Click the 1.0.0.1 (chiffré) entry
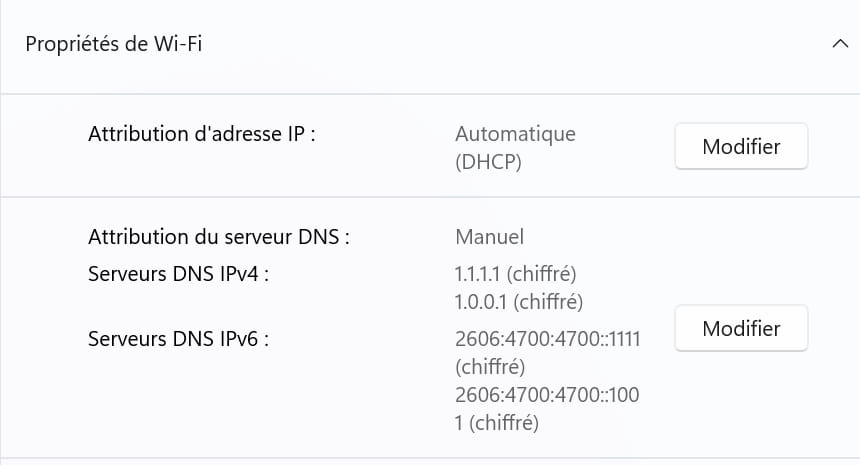The image size is (860, 465). [x=518, y=302]
